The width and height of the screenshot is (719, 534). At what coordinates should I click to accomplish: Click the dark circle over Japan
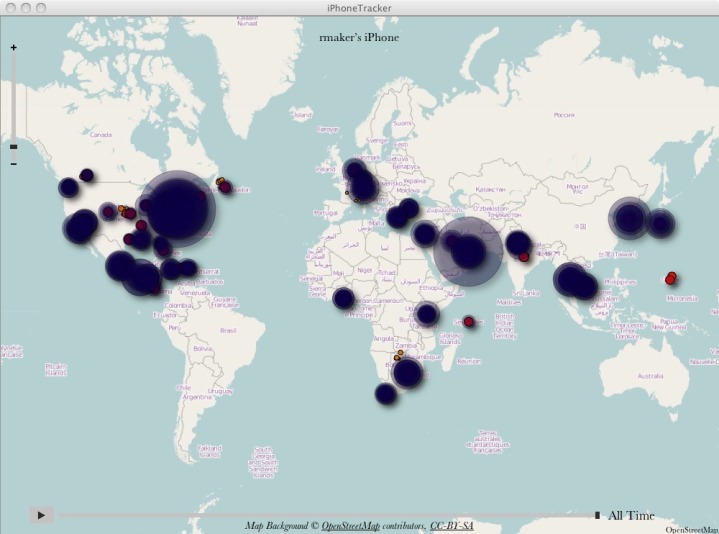(660, 224)
